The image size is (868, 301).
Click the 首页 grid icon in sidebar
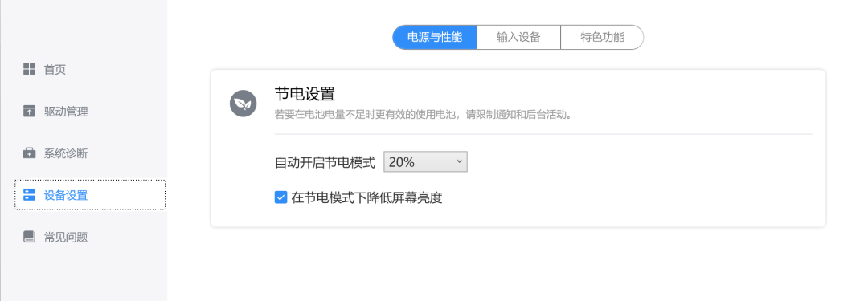pos(30,69)
